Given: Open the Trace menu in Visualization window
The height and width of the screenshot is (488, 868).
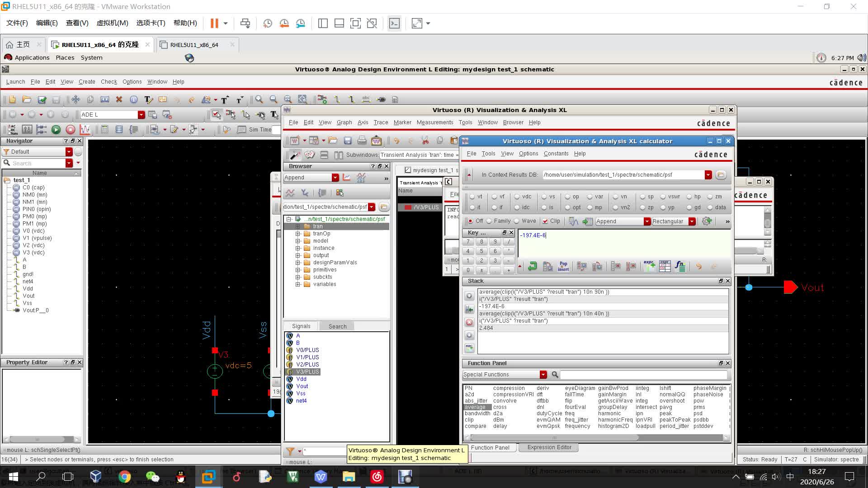Looking at the screenshot, I should [381, 122].
